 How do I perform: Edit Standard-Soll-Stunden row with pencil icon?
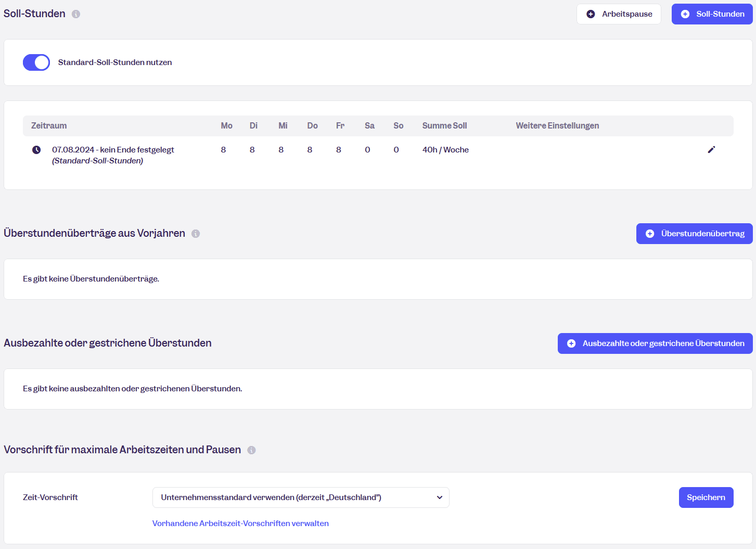click(711, 150)
